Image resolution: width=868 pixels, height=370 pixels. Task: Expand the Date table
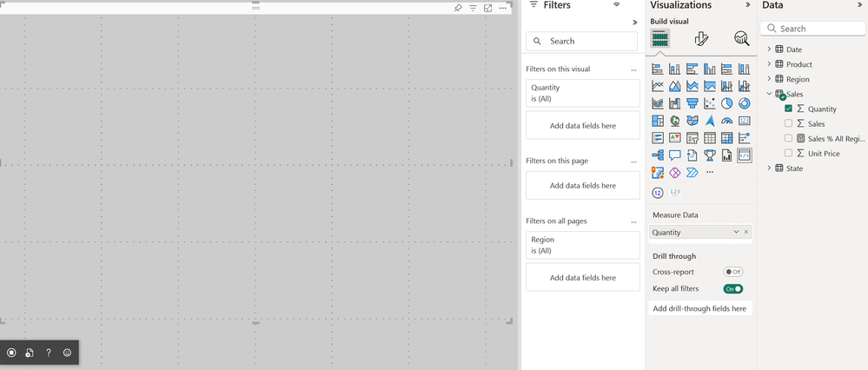(x=769, y=50)
